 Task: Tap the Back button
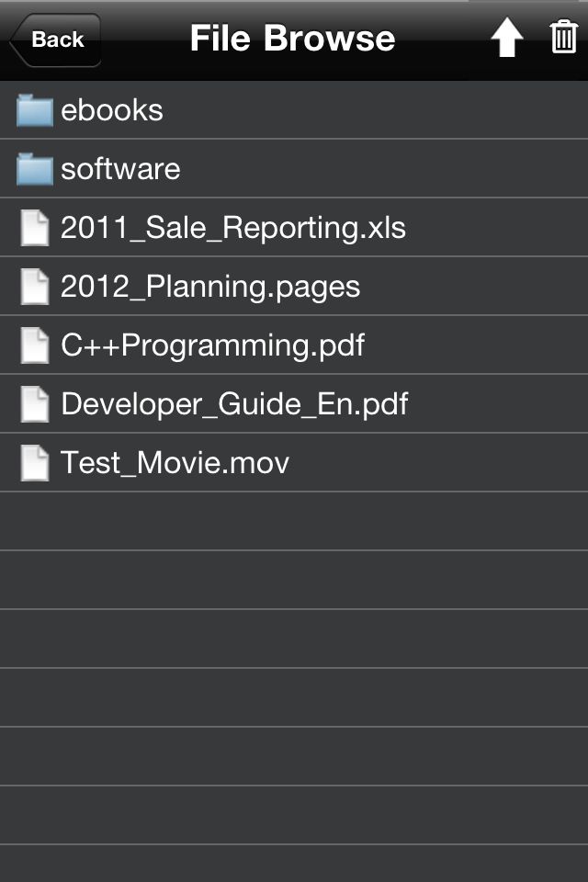(55, 40)
